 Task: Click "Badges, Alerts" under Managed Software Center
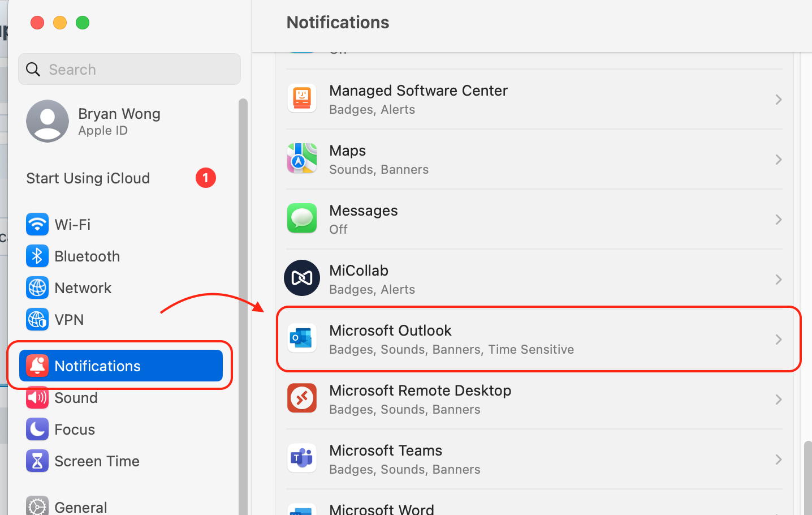[372, 110]
